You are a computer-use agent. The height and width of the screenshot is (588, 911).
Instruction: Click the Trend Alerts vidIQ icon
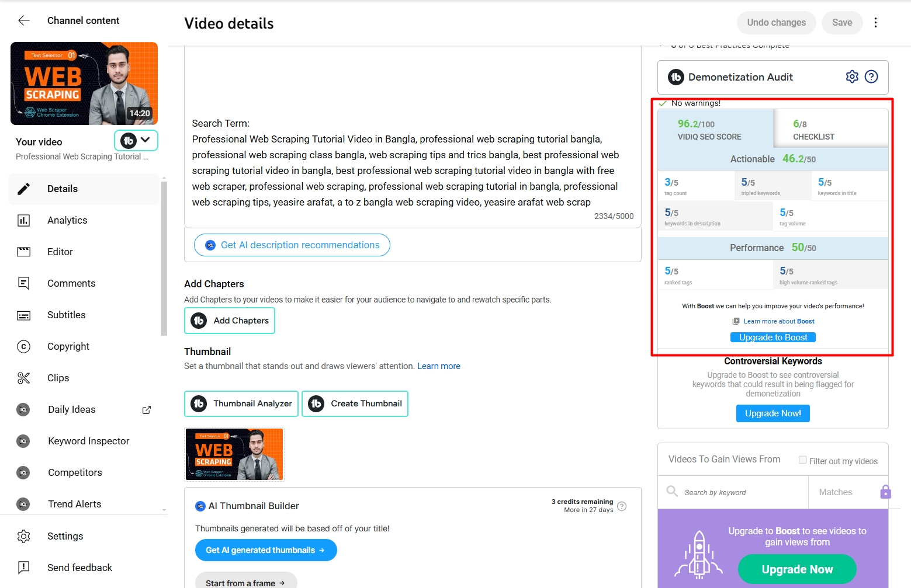click(x=23, y=504)
